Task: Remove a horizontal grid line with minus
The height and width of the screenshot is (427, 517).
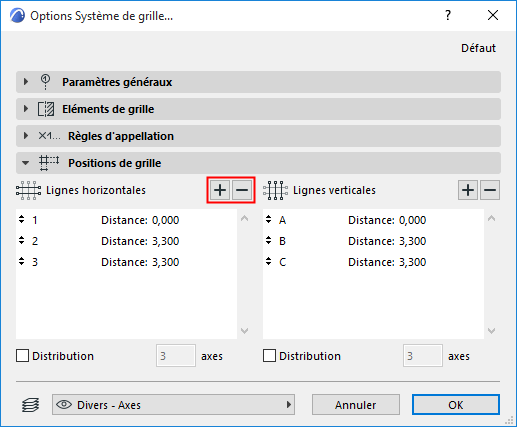Action: pos(242,190)
